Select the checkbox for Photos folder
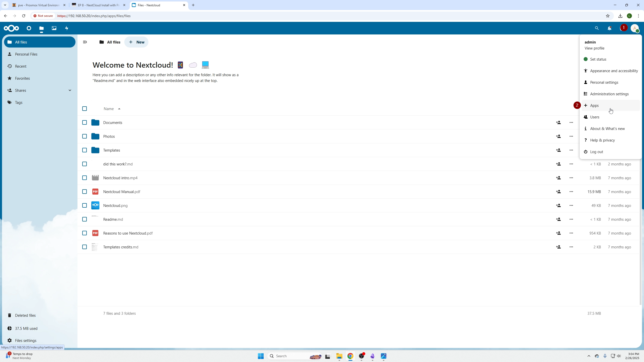This screenshot has height=362, width=644. tap(85, 136)
